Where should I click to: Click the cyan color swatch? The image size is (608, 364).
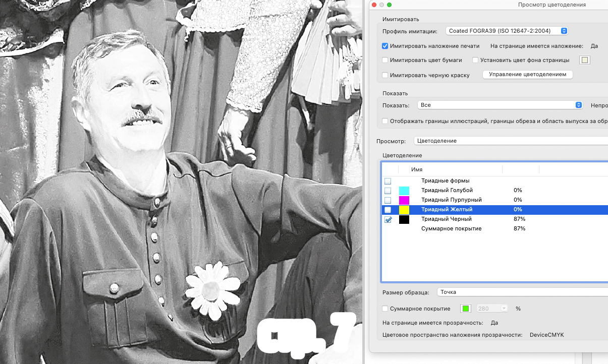coord(404,191)
